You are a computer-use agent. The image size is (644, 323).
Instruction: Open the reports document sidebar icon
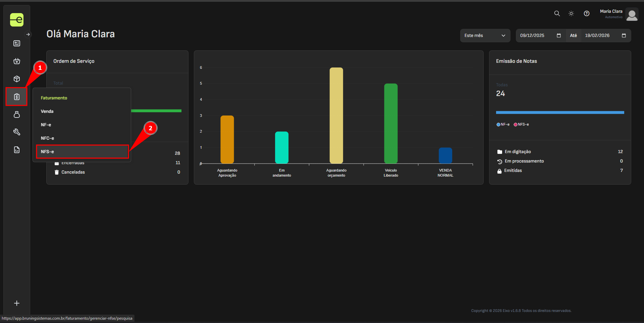pos(17,150)
